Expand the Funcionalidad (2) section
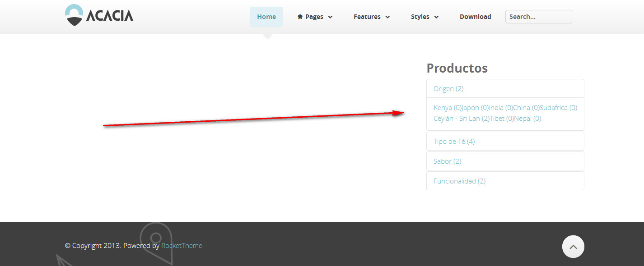 [505, 181]
